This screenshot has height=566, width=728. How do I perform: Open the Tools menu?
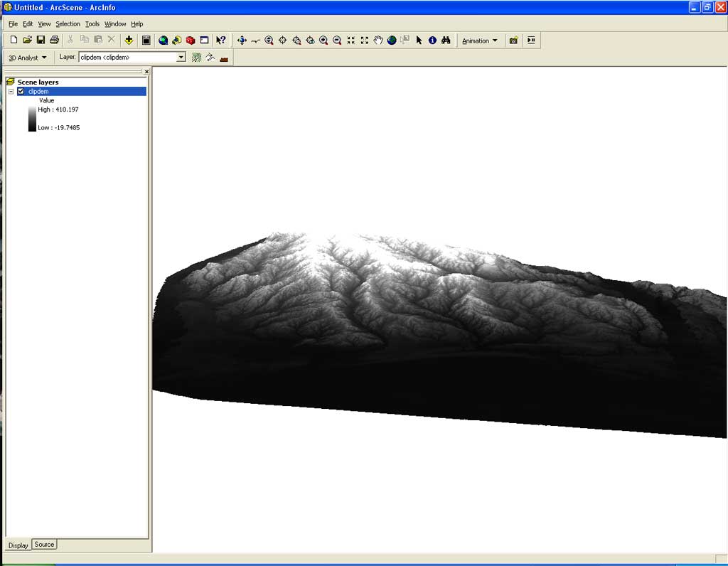pyautogui.click(x=92, y=24)
